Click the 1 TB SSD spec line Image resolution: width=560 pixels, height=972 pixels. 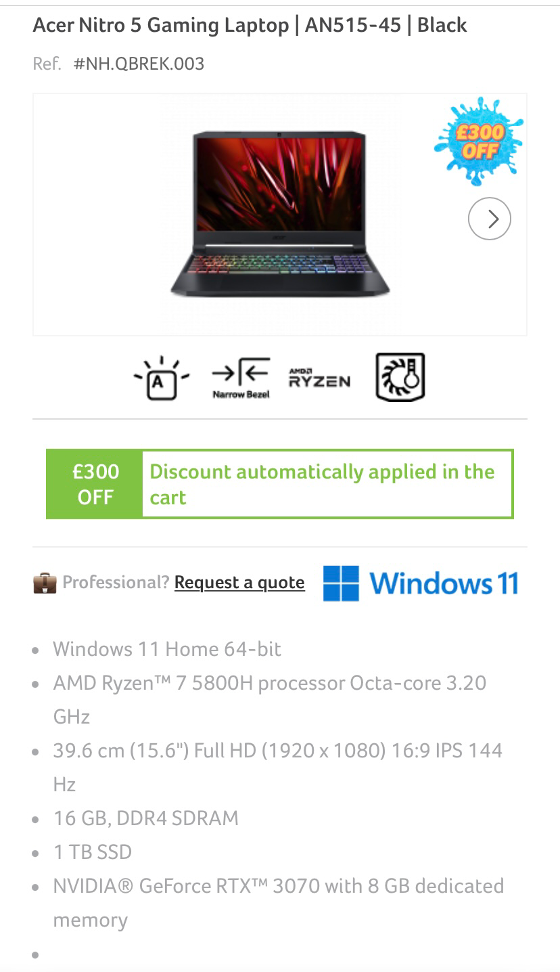tap(93, 852)
